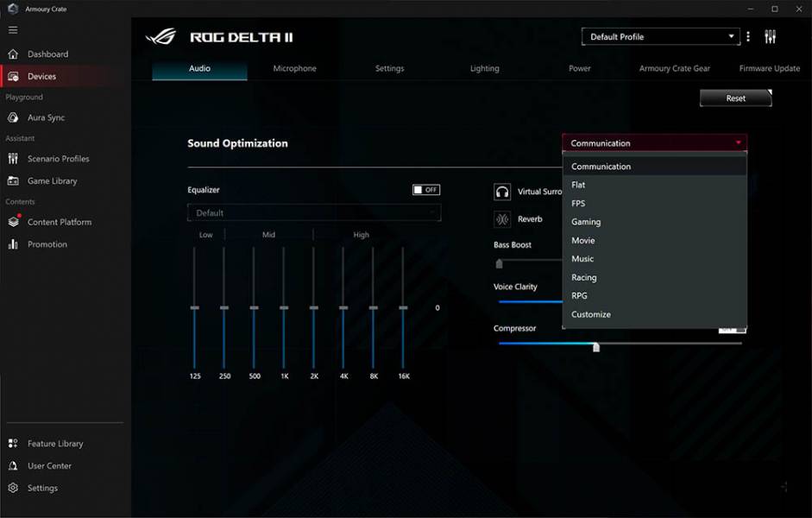Select Communication from the dropdown list

(655, 167)
